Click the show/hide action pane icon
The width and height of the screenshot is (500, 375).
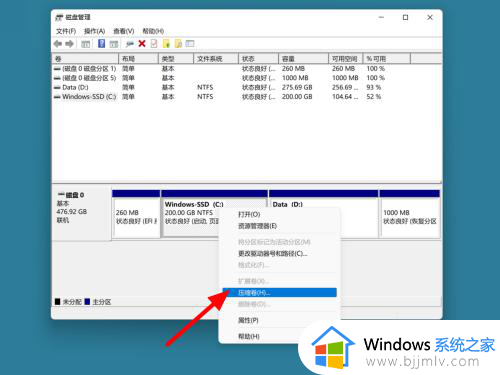114,44
